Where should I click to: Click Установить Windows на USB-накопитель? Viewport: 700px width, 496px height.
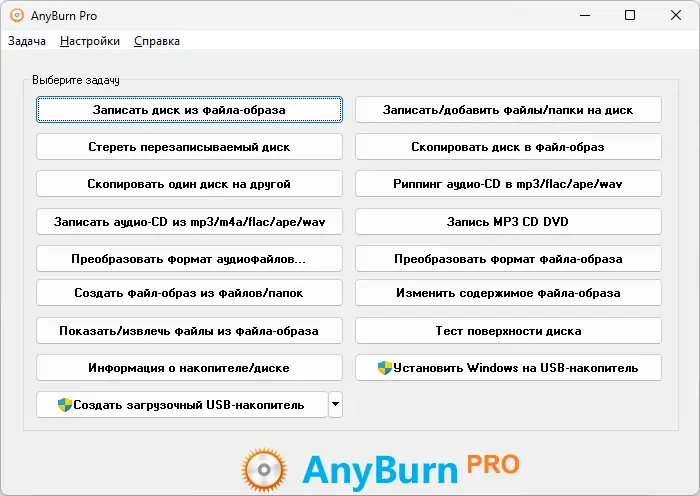click(508, 368)
